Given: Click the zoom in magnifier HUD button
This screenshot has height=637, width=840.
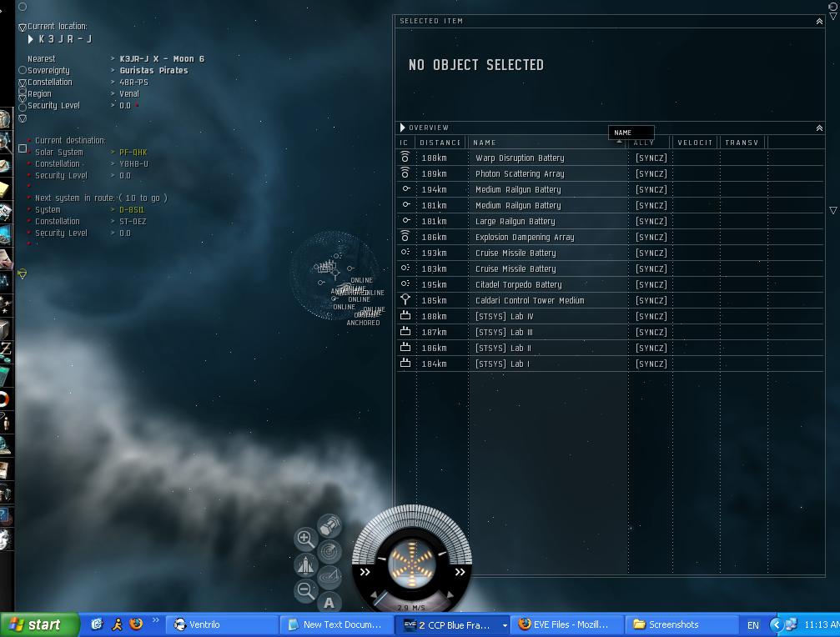Looking at the screenshot, I should (x=305, y=539).
